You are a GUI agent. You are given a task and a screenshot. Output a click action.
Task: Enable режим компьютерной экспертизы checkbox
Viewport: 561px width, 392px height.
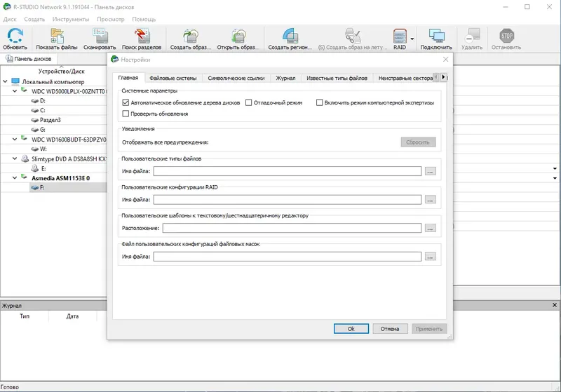click(x=320, y=102)
